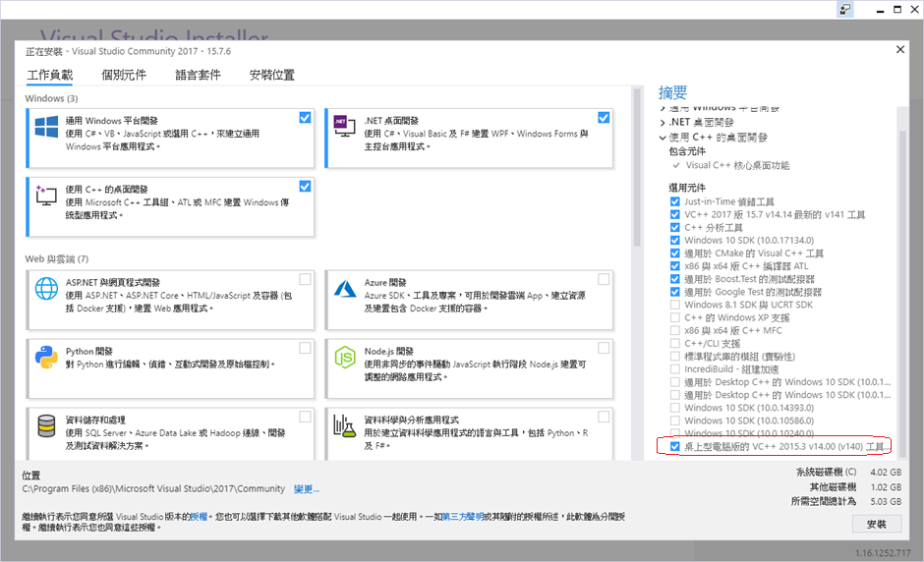Minimize the Visual Studio Installer window
This screenshot has height=562, width=924.
tap(880, 10)
